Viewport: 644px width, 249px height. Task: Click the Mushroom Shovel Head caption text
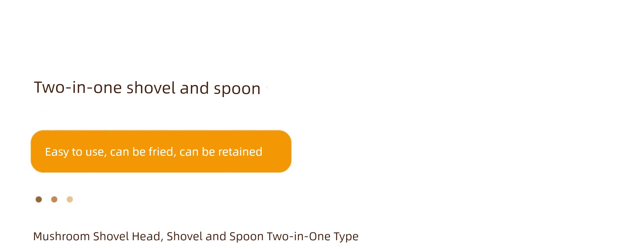coord(196,237)
